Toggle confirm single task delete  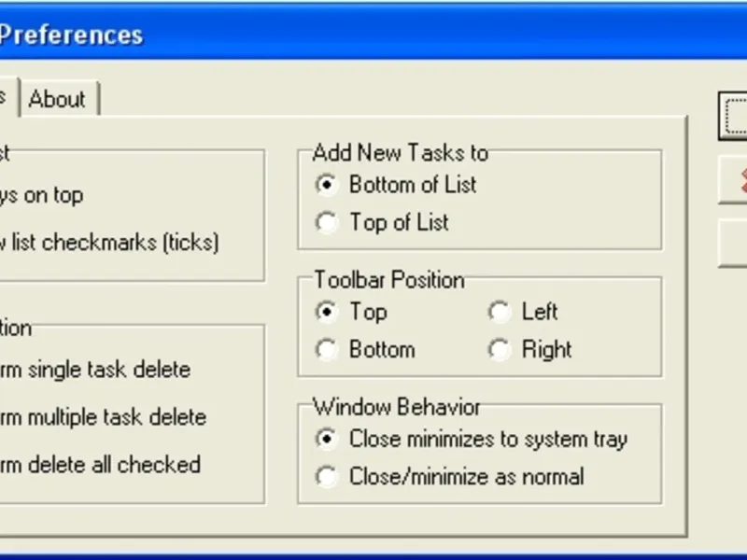pos(93,370)
